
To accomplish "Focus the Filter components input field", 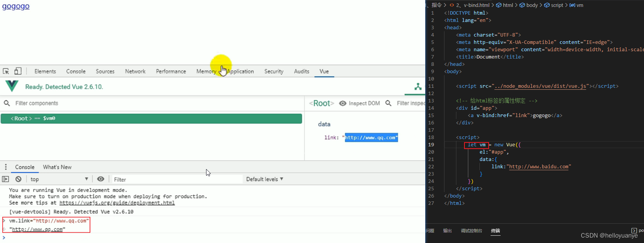I will (158, 103).
